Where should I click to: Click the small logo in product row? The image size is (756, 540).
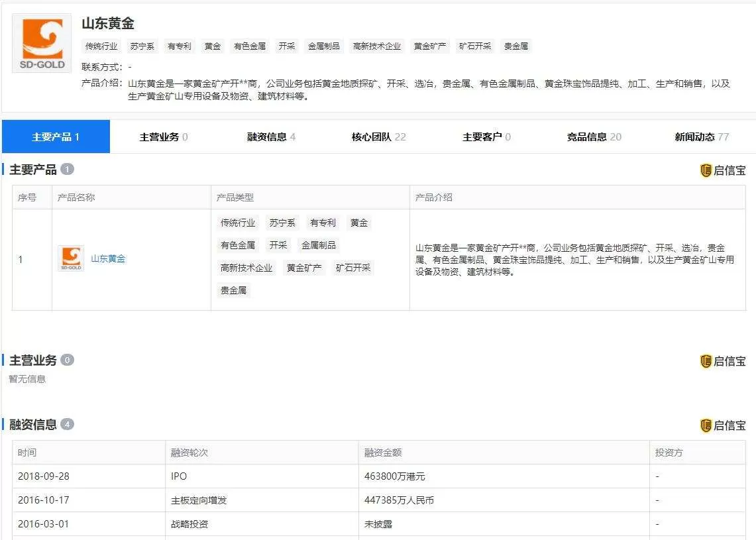[71, 258]
